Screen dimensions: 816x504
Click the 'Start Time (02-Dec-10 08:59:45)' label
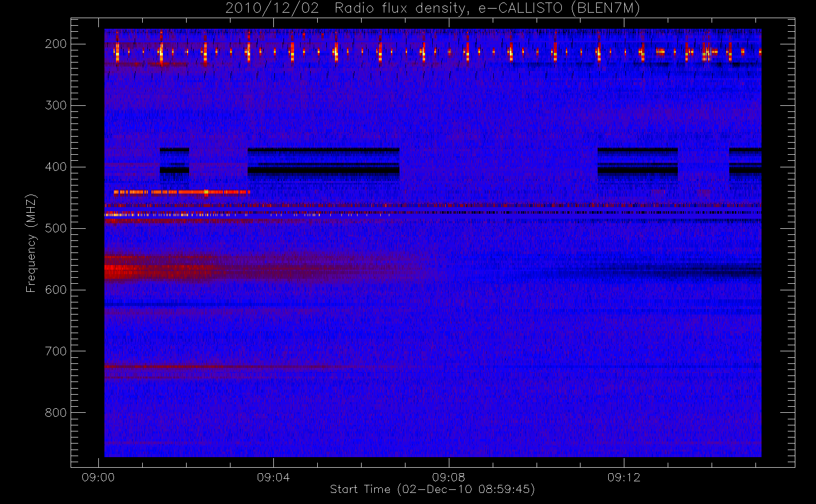click(432, 489)
